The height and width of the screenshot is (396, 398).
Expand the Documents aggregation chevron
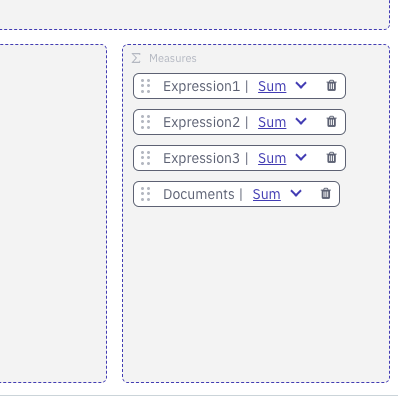click(x=296, y=193)
